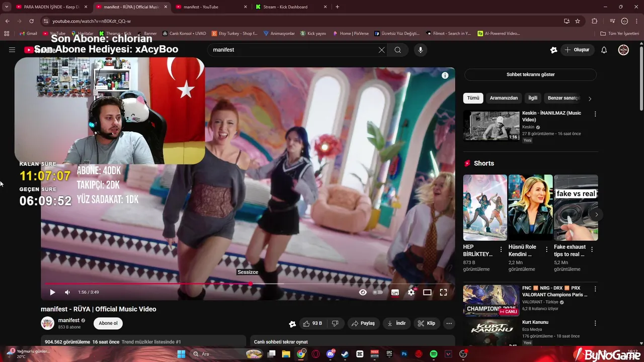Select the Tümü filter chip
Image resolution: width=644 pixels, height=362 pixels.
click(x=473, y=98)
